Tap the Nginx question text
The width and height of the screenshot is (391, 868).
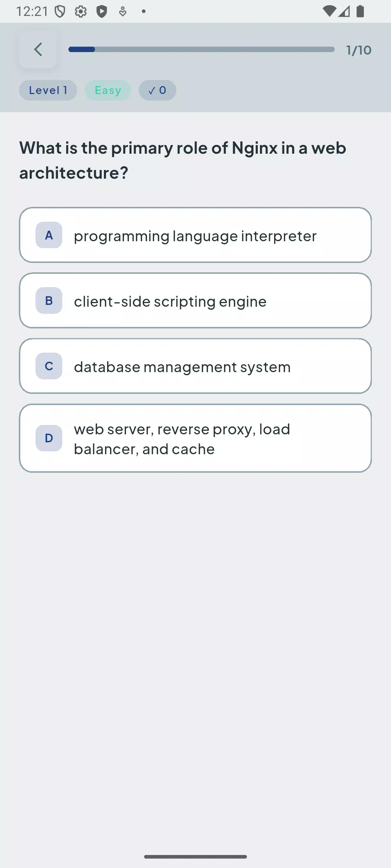[x=183, y=160]
